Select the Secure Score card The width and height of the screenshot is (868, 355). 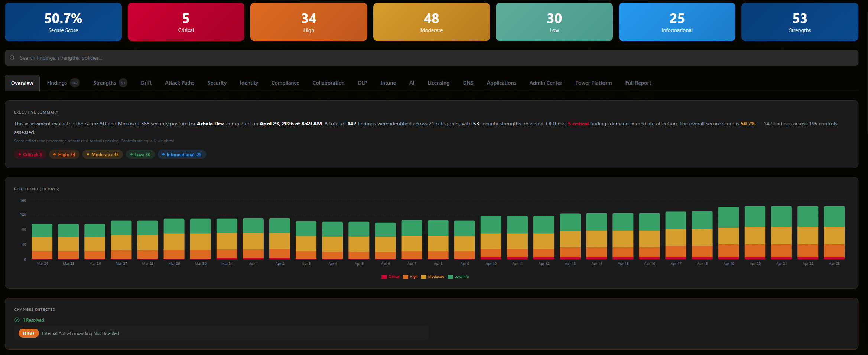coord(63,22)
